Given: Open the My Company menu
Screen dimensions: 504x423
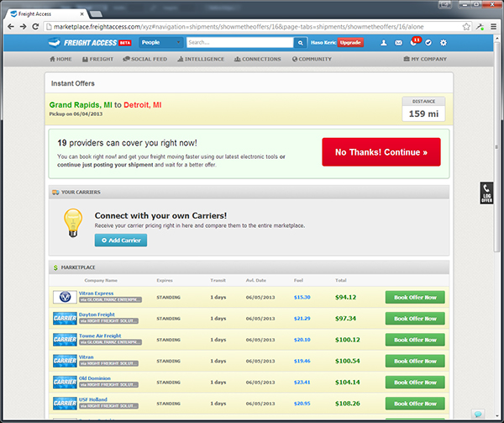Looking at the screenshot, I should [x=425, y=59].
